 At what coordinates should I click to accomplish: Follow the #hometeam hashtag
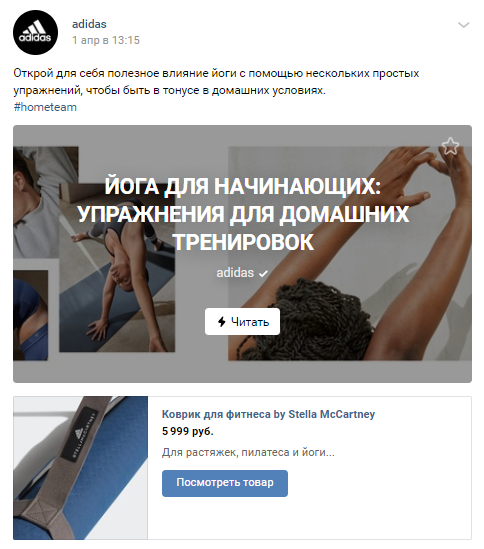(45, 107)
